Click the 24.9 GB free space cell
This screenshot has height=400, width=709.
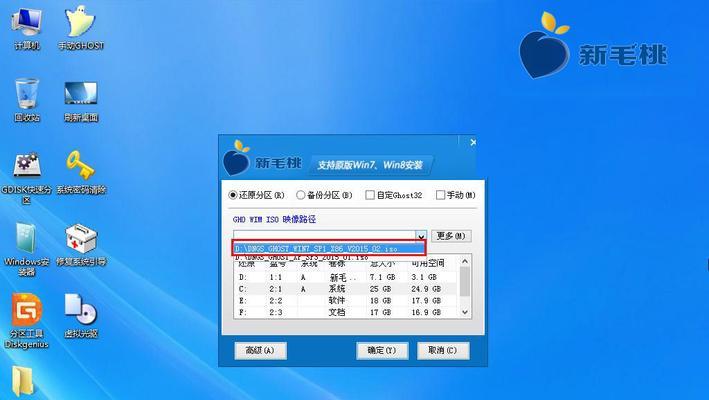426,289
